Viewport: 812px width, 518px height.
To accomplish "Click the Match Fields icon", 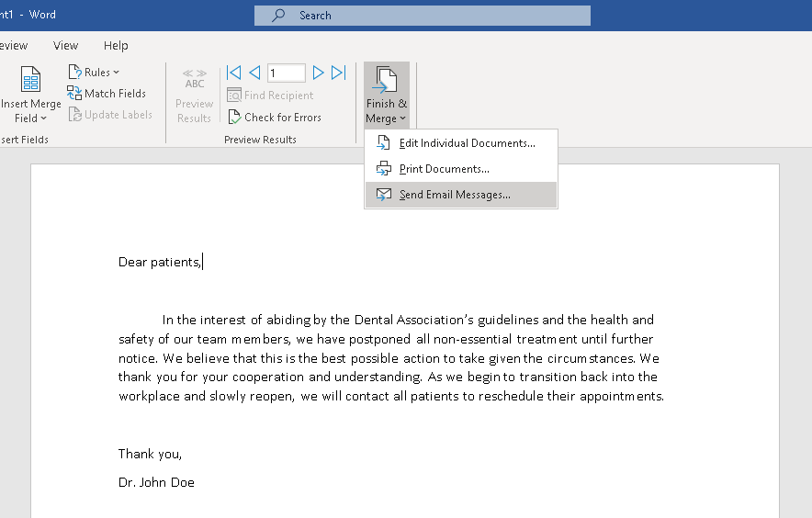I will (x=74, y=94).
